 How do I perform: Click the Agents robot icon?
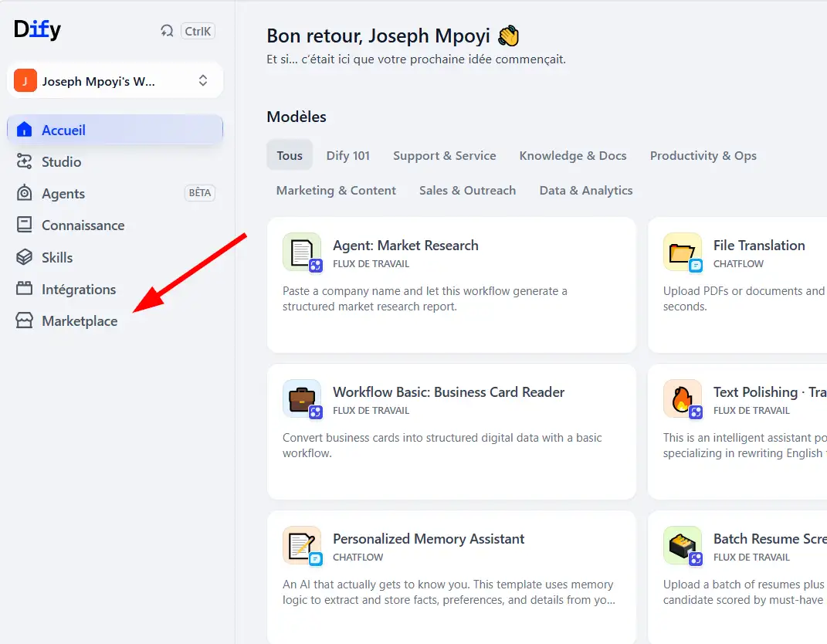24,193
